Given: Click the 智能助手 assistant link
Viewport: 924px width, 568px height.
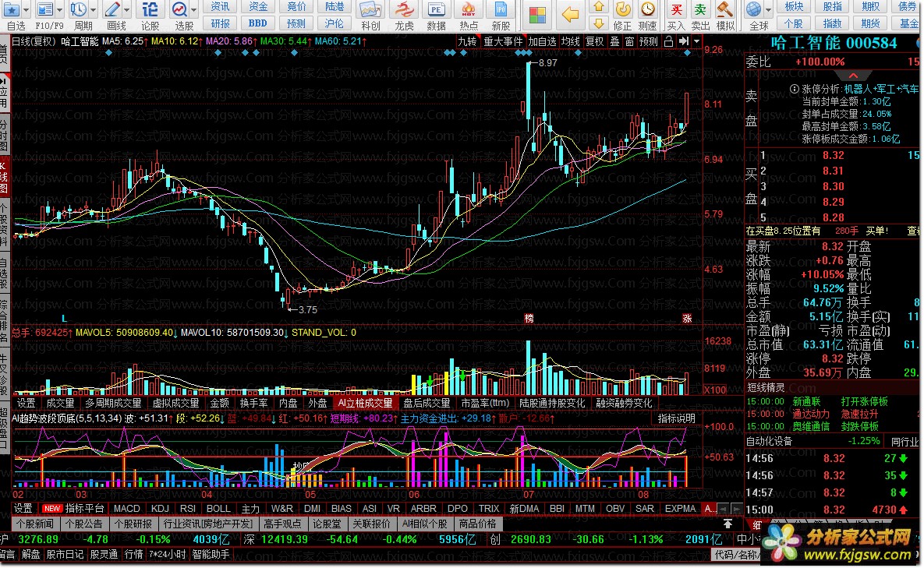Looking at the screenshot, I should coord(211,555).
